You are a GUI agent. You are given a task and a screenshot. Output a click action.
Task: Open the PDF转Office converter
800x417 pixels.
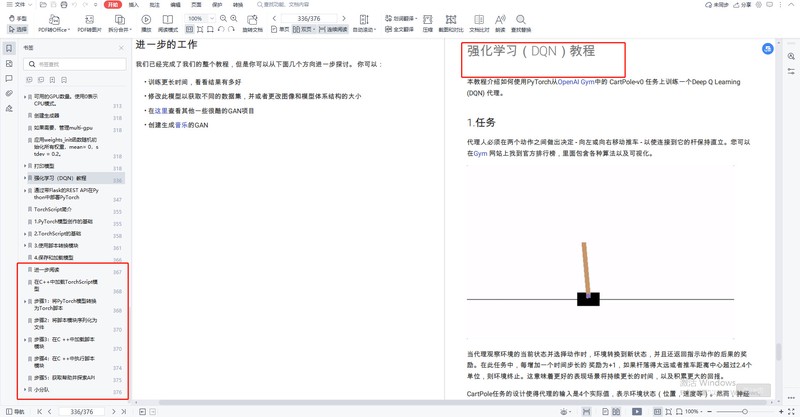(54, 23)
